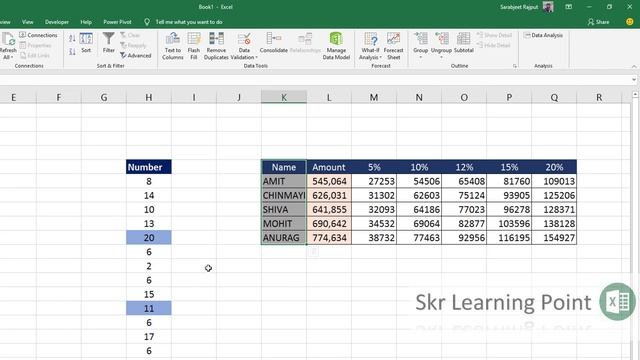Click Sort A to Z icon

coord(72,38)
